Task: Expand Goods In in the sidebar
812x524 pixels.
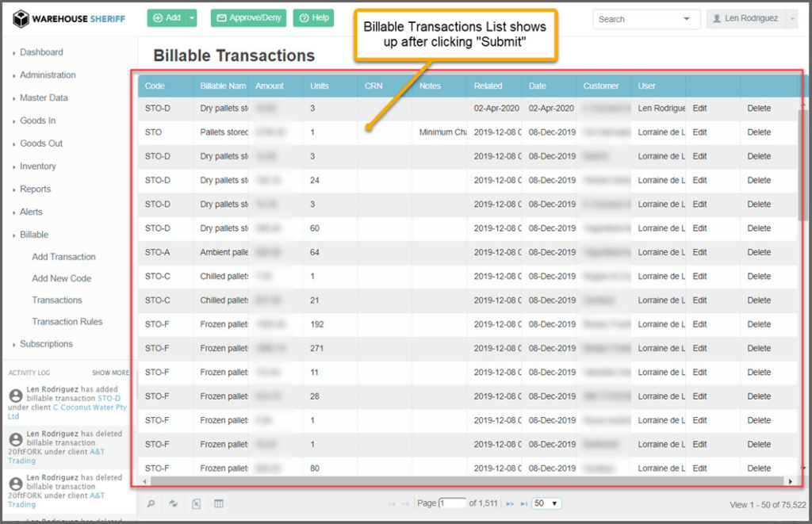Action: point(37,120)
